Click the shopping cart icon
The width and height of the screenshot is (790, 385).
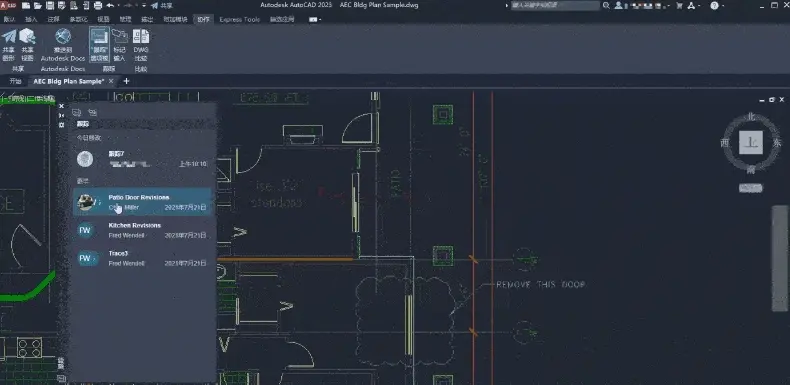[x=679, y=6]
